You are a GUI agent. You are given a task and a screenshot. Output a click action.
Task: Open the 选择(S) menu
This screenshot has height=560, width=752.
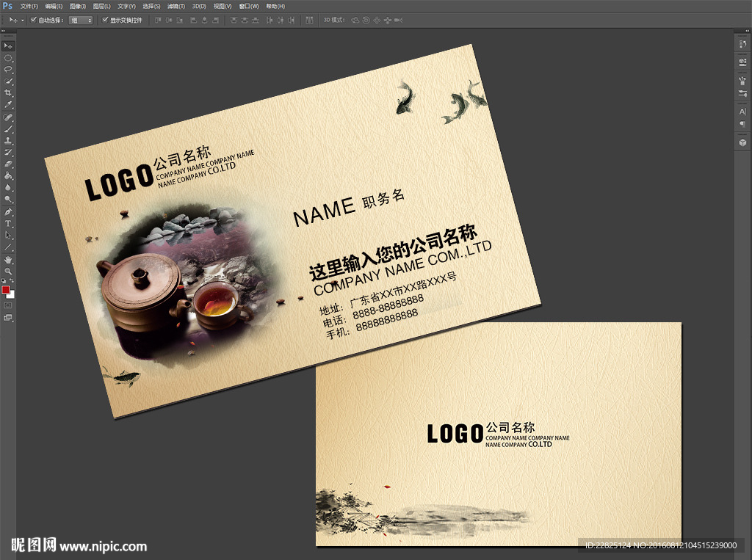(151, 6)
